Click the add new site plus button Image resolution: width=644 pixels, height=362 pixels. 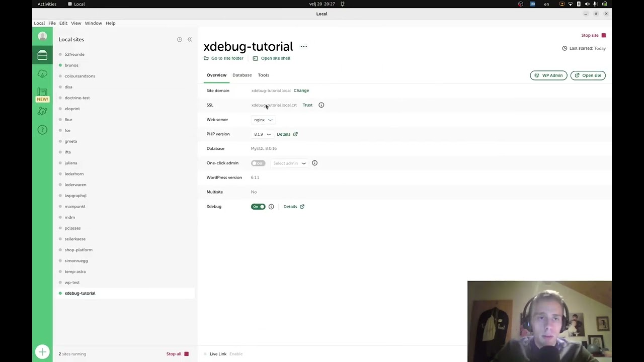pos(42,352)
